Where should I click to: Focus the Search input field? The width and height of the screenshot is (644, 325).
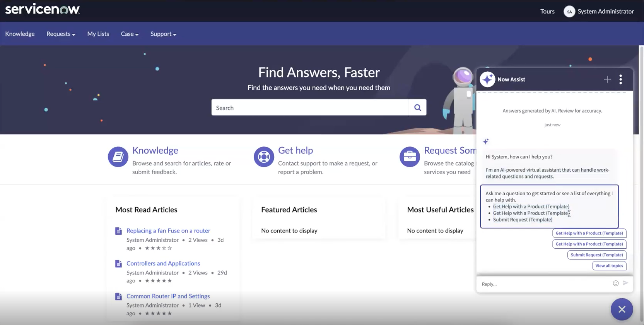[x=310, y=107]
